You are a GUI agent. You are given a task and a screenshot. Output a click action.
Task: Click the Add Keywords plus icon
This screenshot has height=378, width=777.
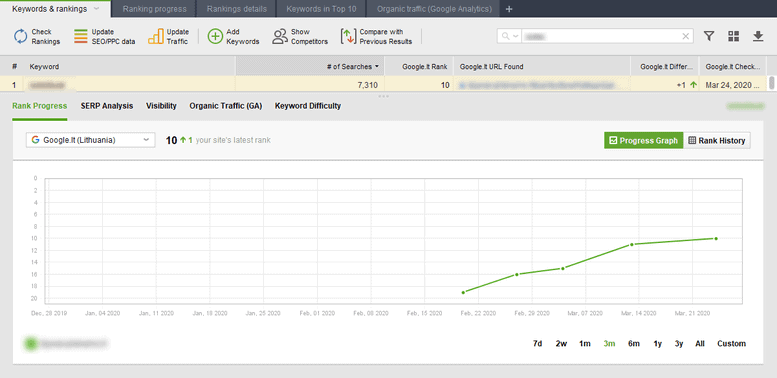pyautogui.click(x=215, y=37)
